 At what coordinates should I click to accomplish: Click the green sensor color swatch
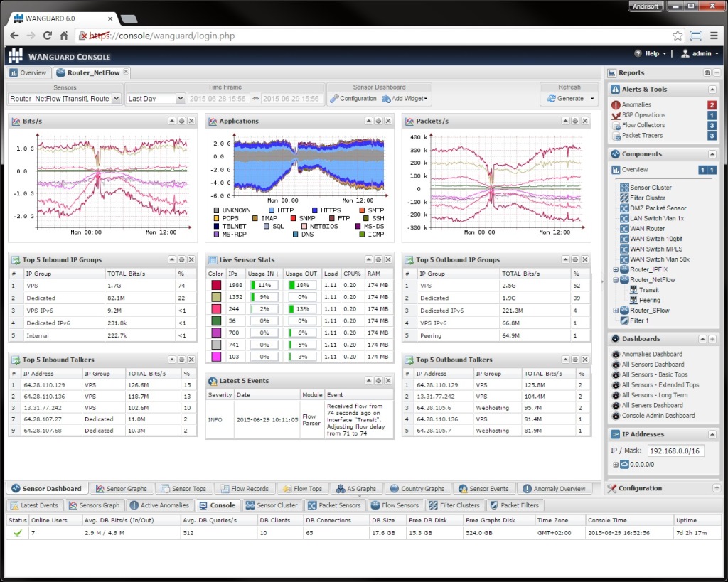tap(216, 320)
